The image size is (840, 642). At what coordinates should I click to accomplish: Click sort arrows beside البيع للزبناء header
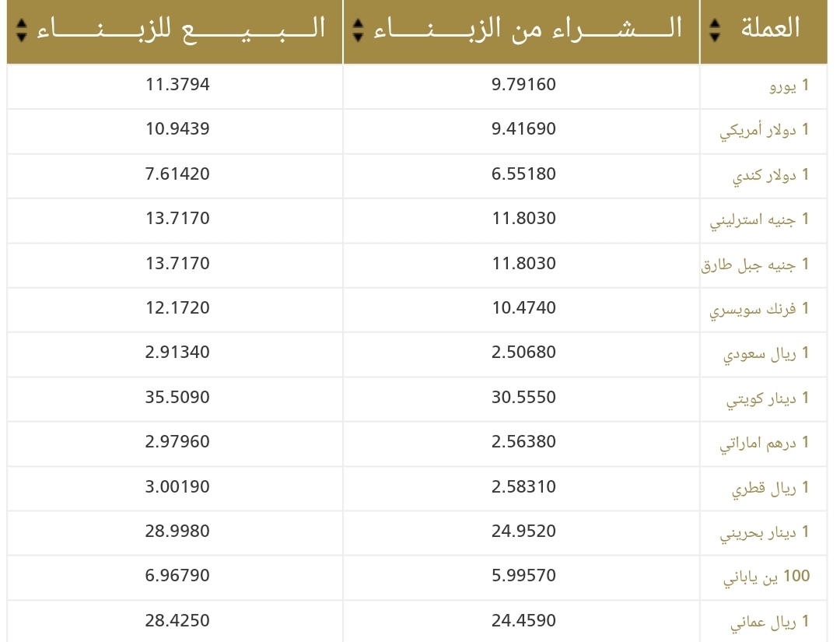21,30
